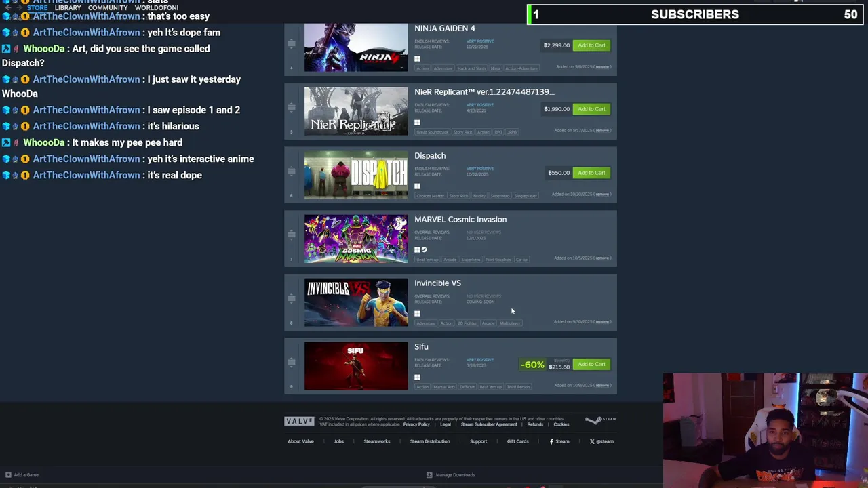Click the reorder handle for MARVEL Cosmic Invasion

pyautogui.click(x=291, y=235)
